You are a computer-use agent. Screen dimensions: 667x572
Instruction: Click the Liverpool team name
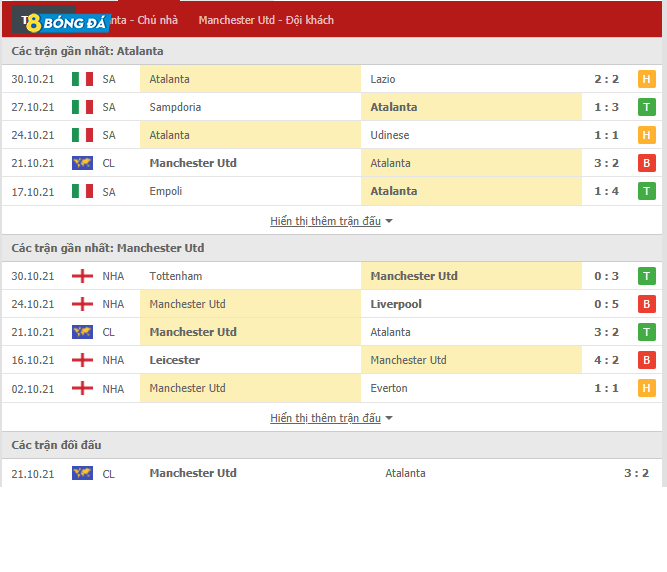[x=396, y=304]
